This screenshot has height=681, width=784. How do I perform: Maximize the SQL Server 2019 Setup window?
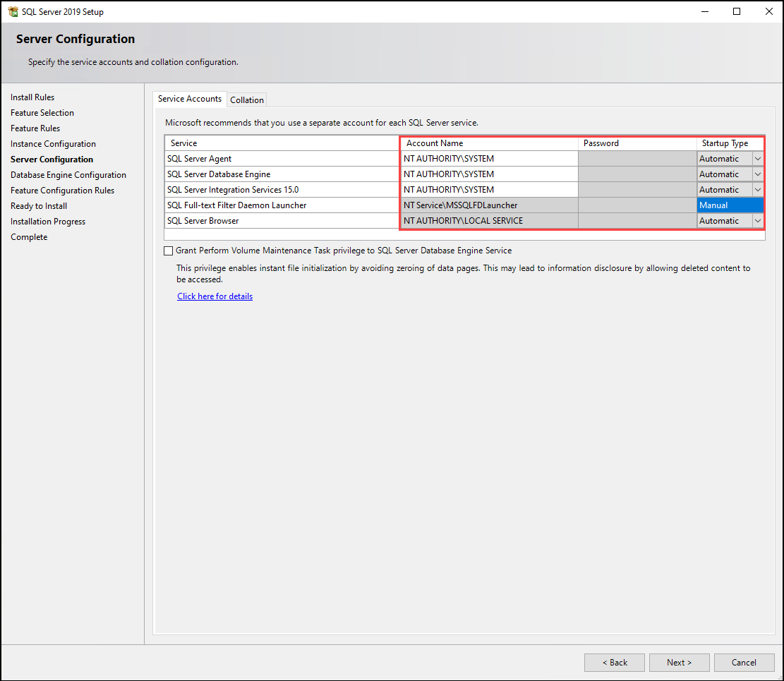point(737,11)
